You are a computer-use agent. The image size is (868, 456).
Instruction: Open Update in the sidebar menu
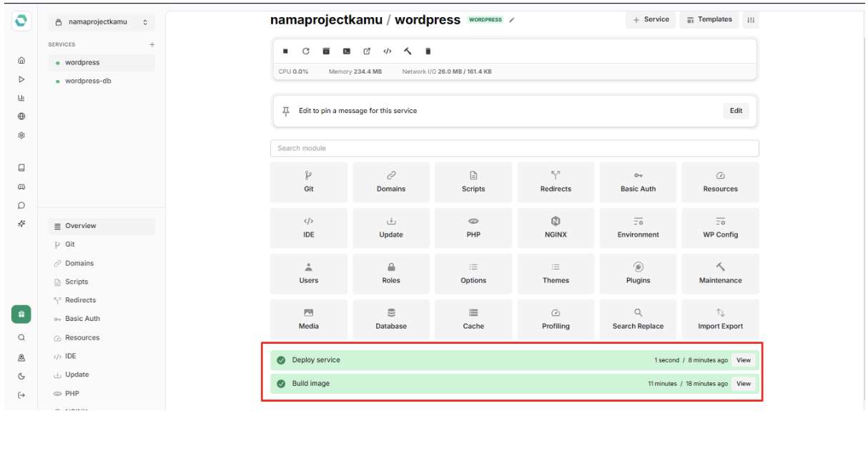click(x=102, y=375)
